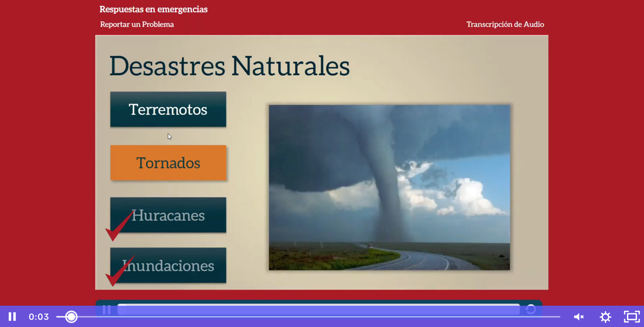Click the inner slide pause icon
The height and width of the screenshot is (327, 644).
[x=106, y=309]
